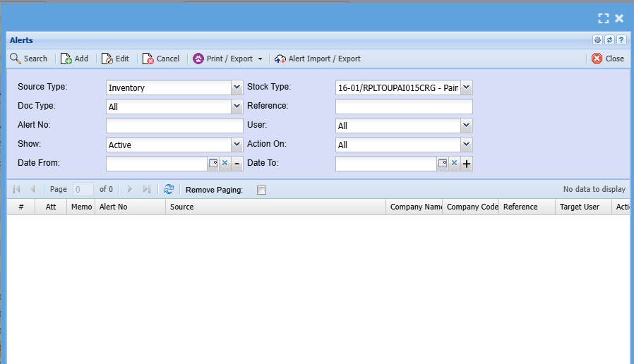Clear the Date To field with X icon

tap(454, 164)
